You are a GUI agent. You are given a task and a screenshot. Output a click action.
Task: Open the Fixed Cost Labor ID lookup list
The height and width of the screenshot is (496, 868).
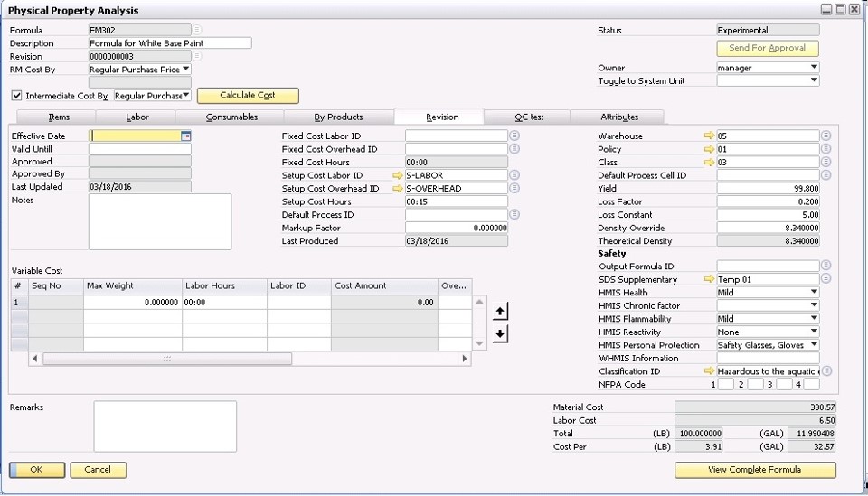tap(514, 136)
